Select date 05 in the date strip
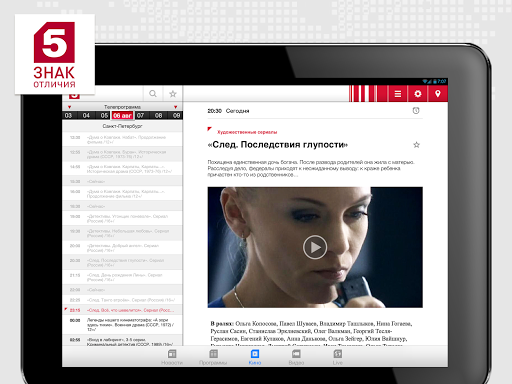 (x=104, y=115)
